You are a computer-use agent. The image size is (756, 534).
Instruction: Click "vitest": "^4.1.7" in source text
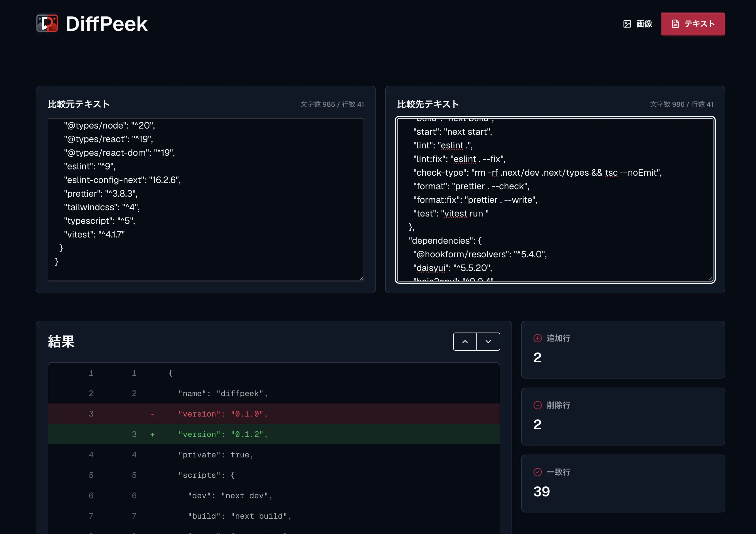94,234
